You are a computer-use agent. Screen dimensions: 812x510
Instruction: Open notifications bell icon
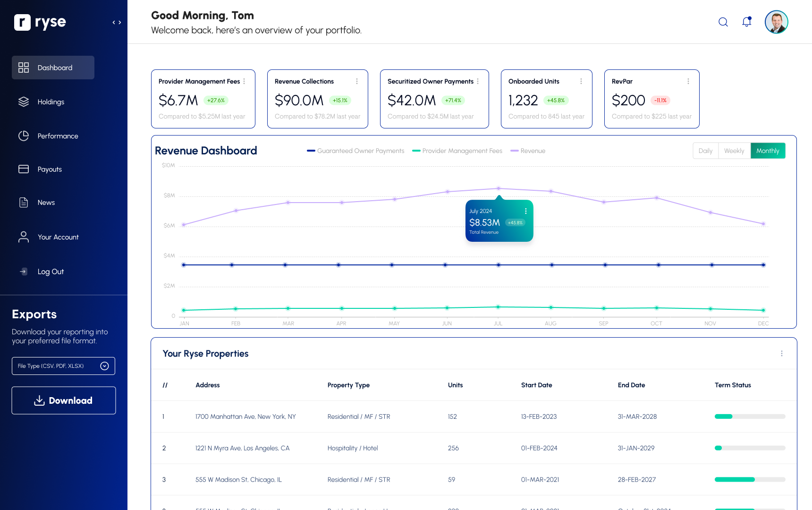[746, 22]
